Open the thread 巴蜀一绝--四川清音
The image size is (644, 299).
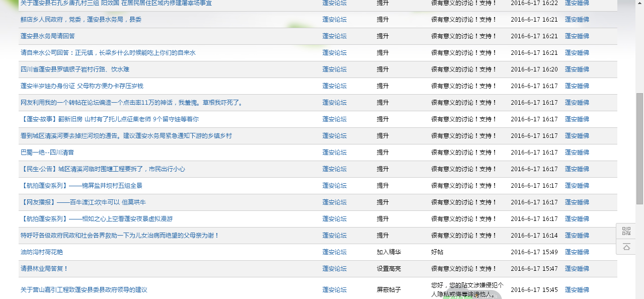(47, 153)
